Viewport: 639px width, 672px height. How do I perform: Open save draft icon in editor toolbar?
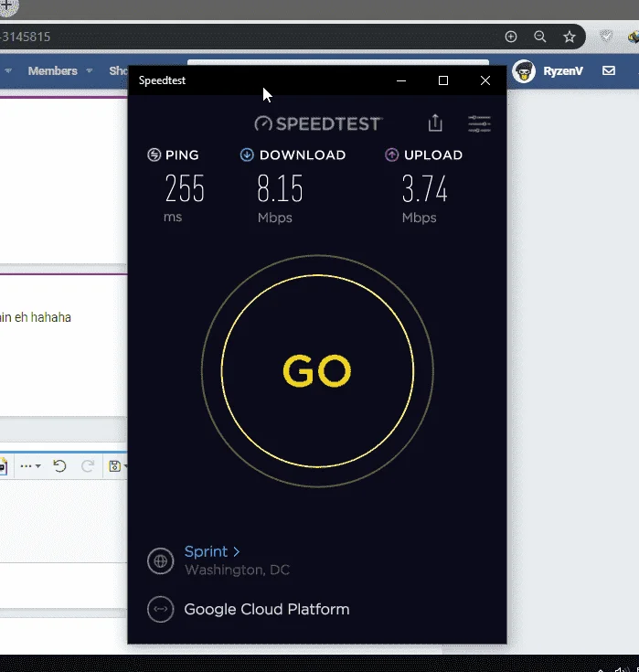[115, 465]
